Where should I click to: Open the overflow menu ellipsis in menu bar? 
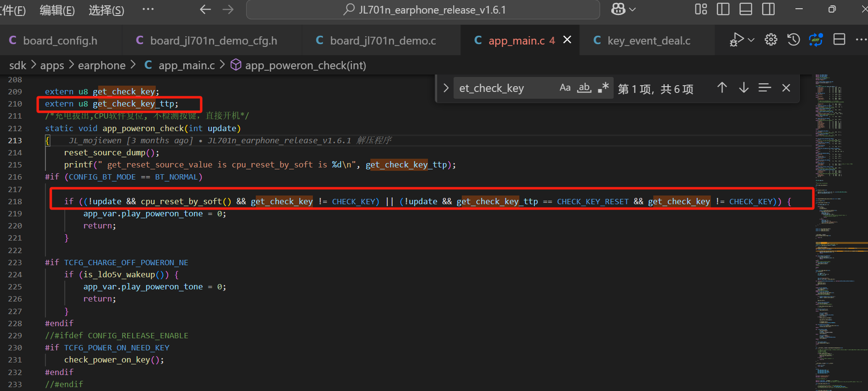tap(148, 9)
